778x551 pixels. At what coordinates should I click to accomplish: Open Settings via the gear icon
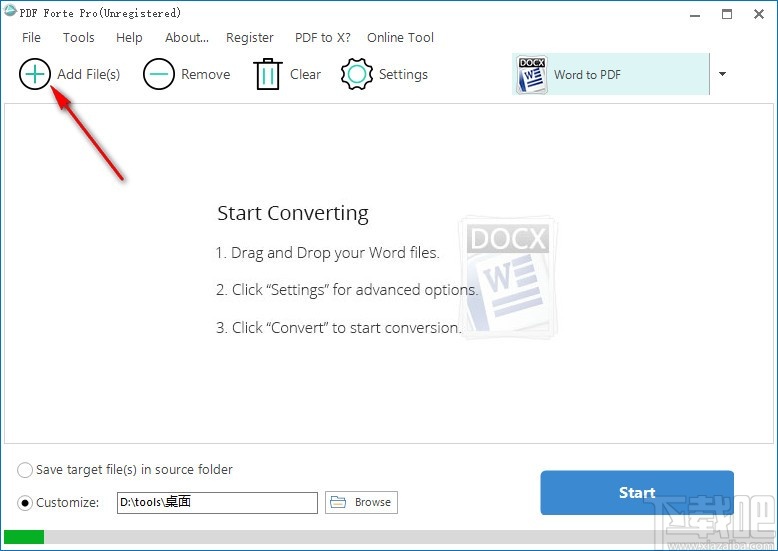[x=357, y=74]
